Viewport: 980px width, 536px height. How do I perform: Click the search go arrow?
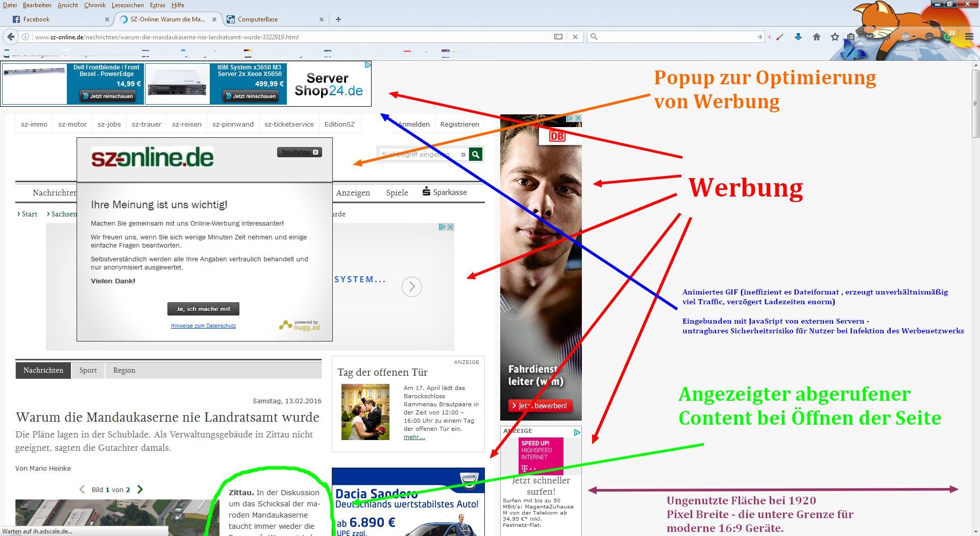(x=759, y=37)
